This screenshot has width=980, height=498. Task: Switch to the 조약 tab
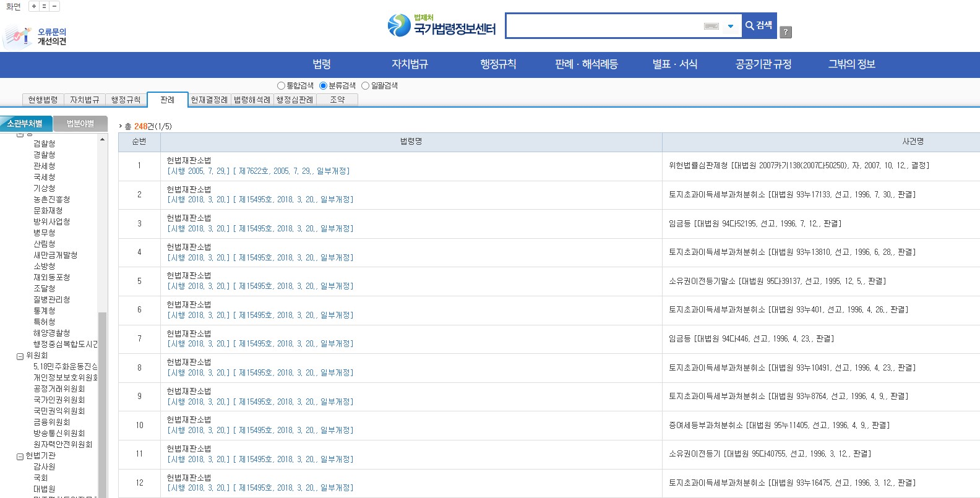tap(337, 100)
